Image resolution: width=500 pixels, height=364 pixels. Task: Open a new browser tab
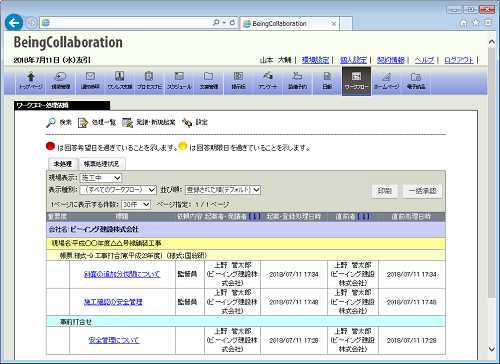[346, 24]
